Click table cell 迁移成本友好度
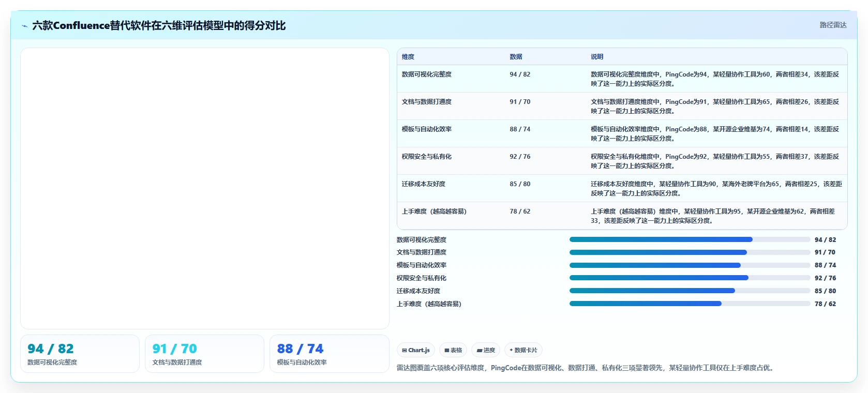The height and width of the screenshot is (393, 868). click(x=424, y=184)
